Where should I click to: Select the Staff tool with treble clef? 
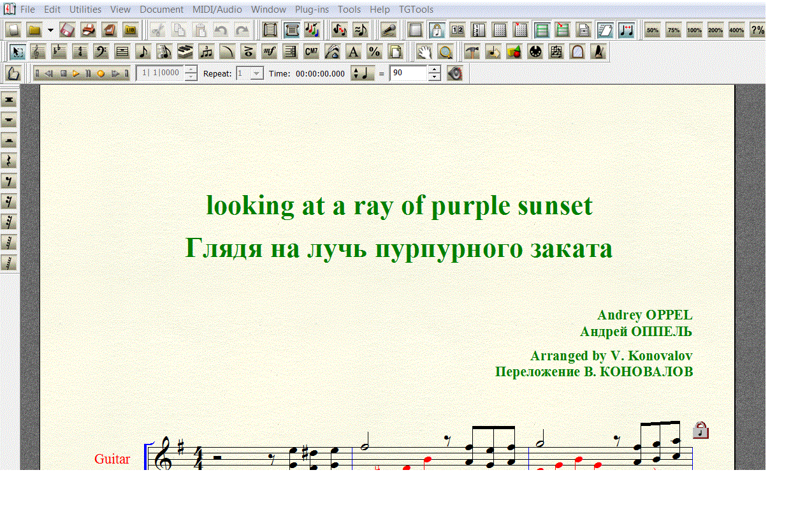click(38, 52)
